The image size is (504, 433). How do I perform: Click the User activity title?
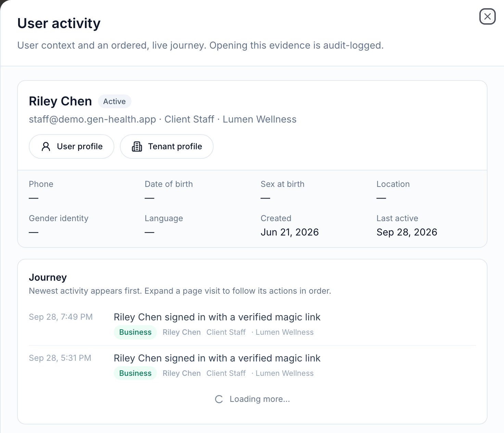click(x=59, y=23)
